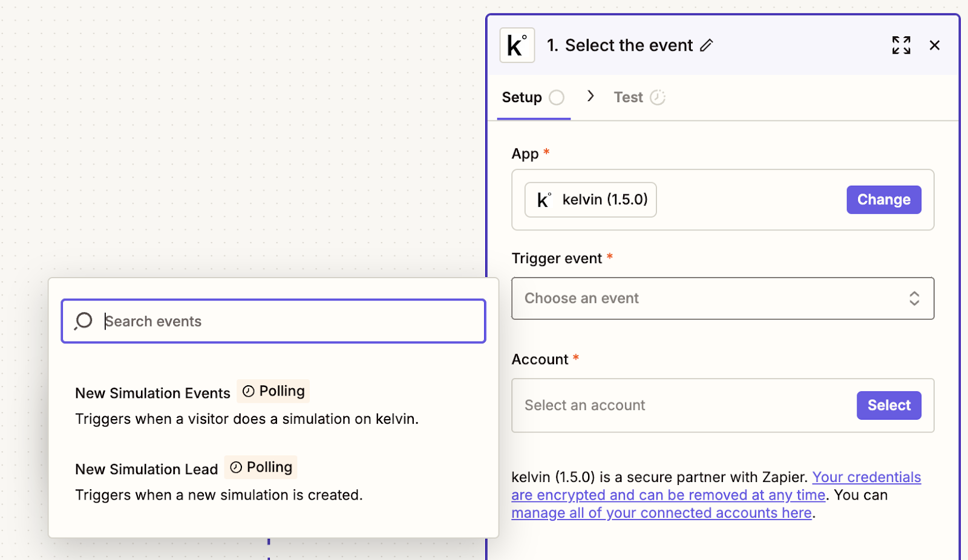Viewport: 968px width, 560px height.
Task: Open the Setup tab
Action: [x=533, y=97]
